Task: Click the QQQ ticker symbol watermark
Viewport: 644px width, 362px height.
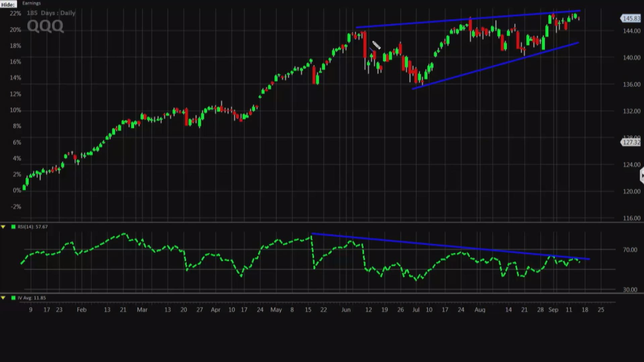Action: tap(45, 26)
